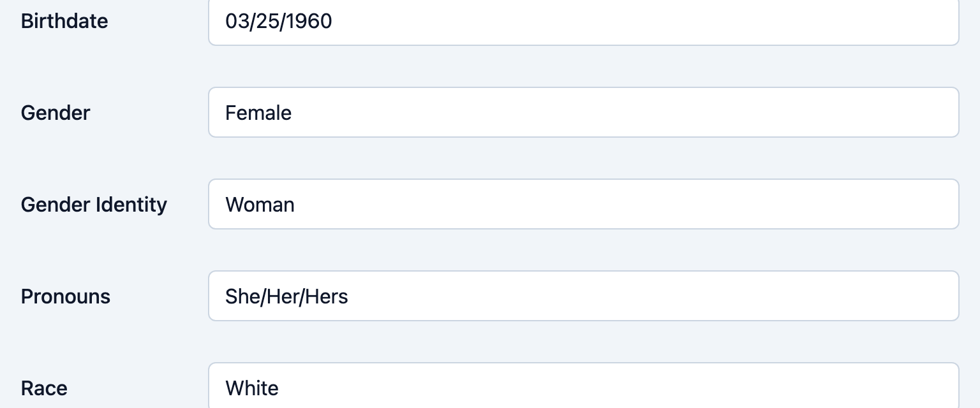Viewport: 980px width, 408px height.
Task: Click the Race field label
Action: pos(44,388)
